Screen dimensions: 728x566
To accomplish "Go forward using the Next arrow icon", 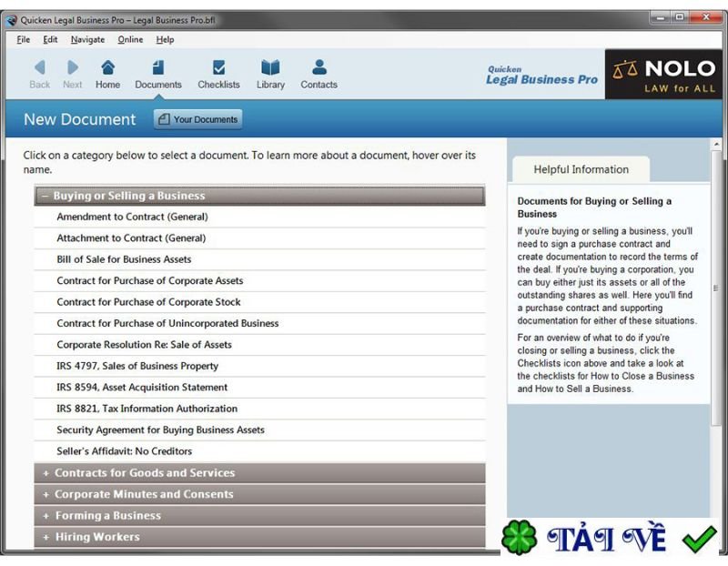I will pyautogui.click(x=73, y=67).
